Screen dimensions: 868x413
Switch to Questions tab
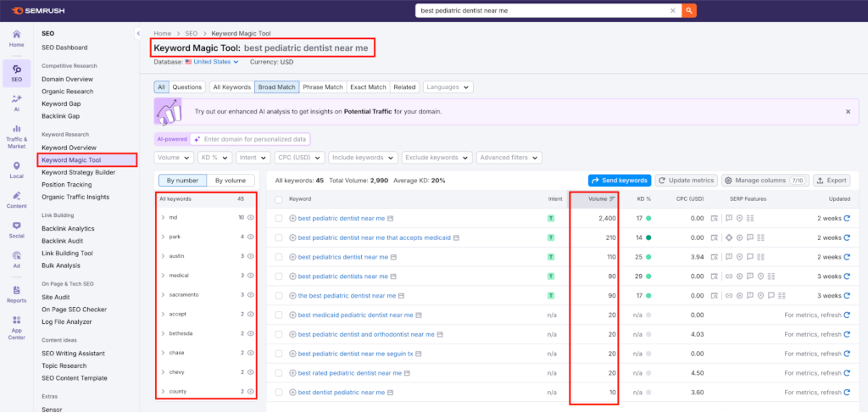coord(187,87)
